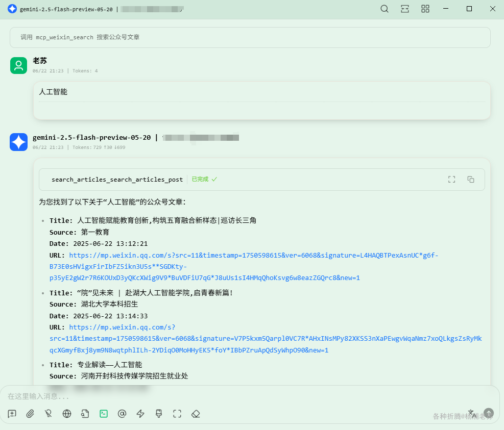
Task: Click the Tokens: 4 label
Action: click(85, 71)
